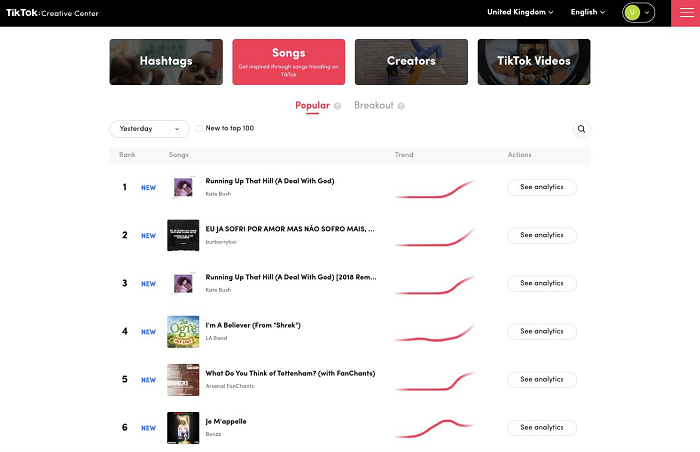Click the info icon beside Breakout
The image size is (700, 452).
401,106
